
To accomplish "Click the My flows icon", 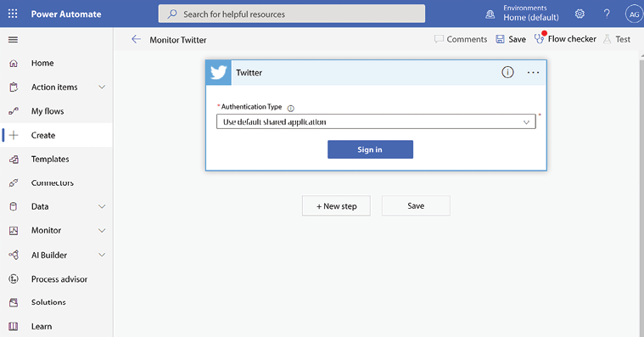I will [x=14, y=111].
